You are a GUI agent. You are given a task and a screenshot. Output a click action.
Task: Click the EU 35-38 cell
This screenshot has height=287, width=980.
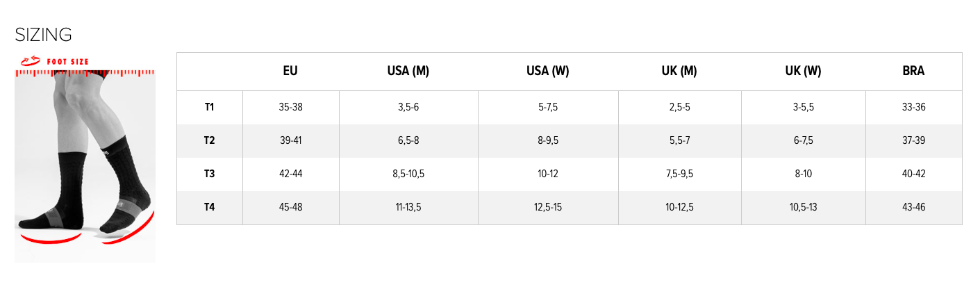click(290, 107)
